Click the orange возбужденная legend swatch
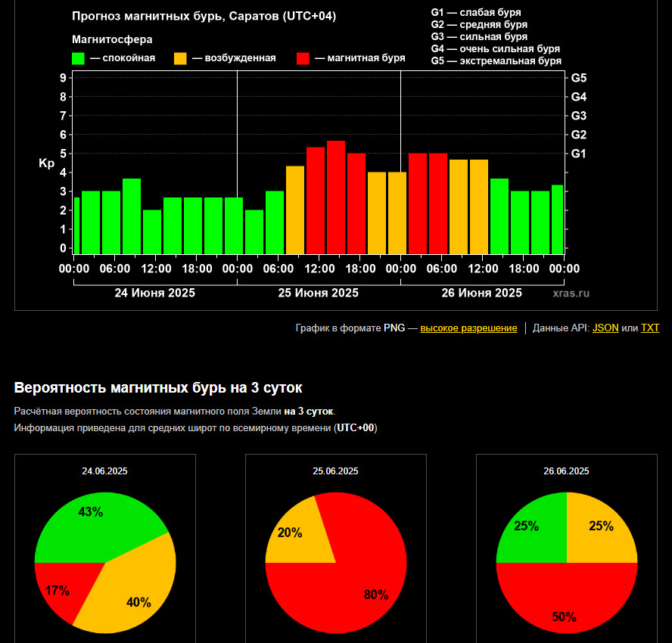 point(180,58)
